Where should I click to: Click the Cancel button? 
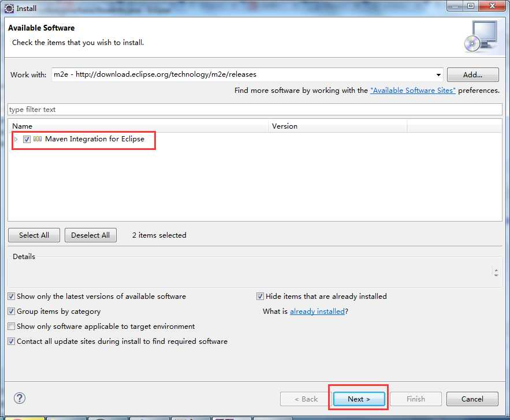[472, 399]
